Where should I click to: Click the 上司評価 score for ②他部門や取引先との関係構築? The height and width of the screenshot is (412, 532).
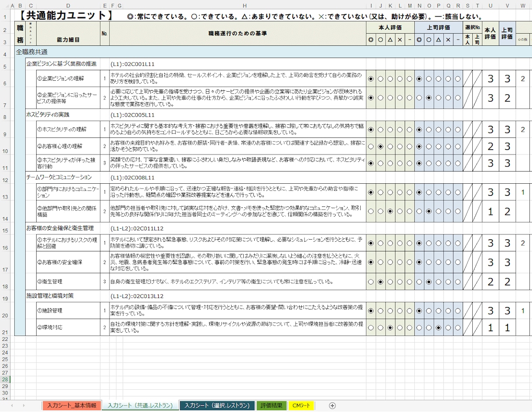(508, 211)
